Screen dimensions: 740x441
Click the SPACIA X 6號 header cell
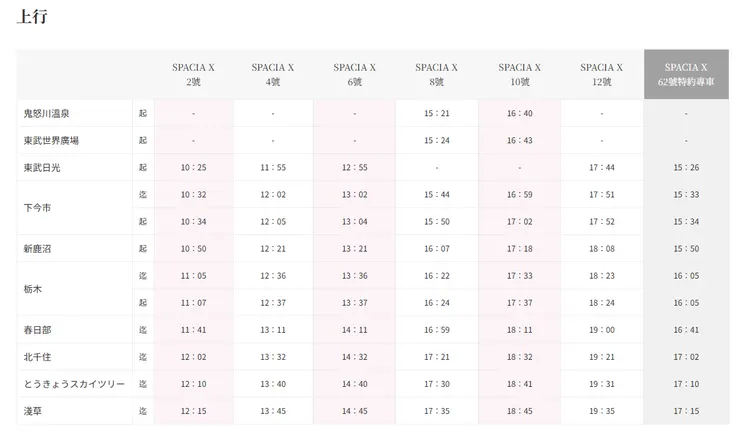click(354, 74)
